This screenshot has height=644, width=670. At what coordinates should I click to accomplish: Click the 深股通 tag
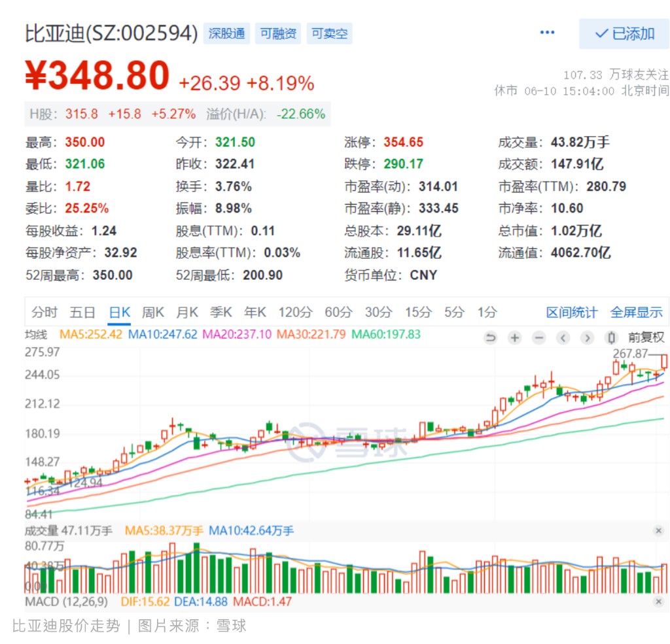(226, 33)
